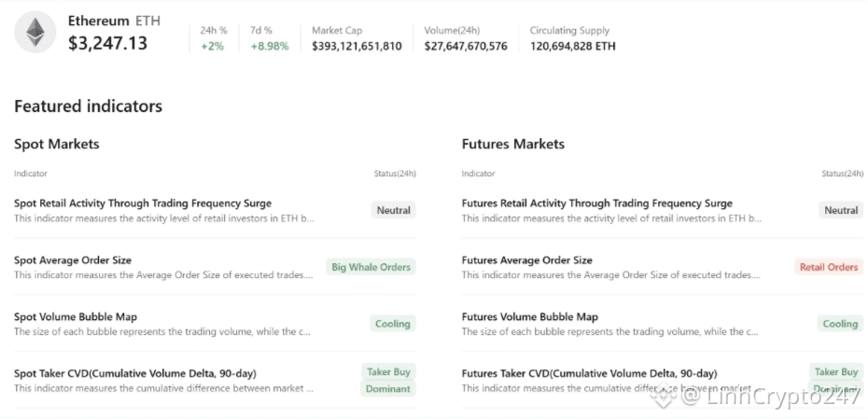The width and height of the screenshot is (868, 419).
Task: Open Spot Retail Activity Through Trading Frequency Surge
Action: point(143,203)
